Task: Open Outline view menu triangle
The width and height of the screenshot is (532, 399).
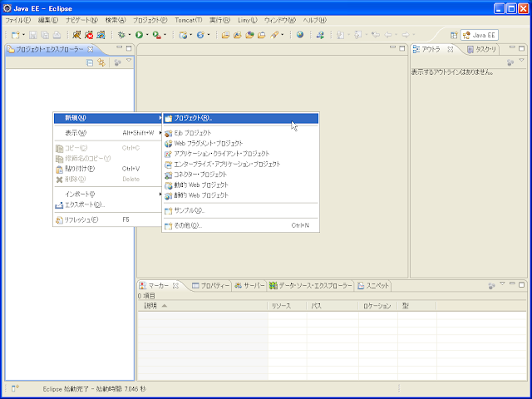Action: pyautogui.click(x=521, y=61)
